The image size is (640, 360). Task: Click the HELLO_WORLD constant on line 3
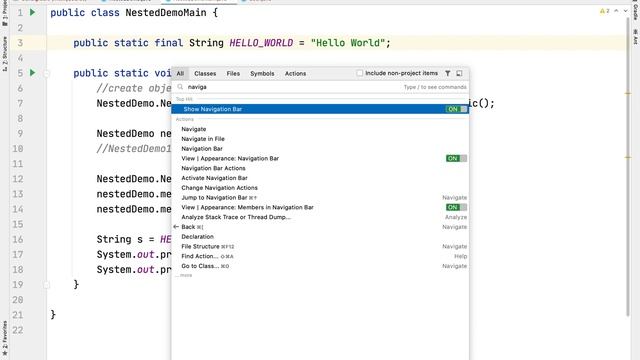click(x=261, y=43)
